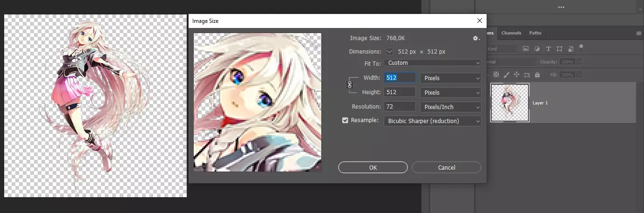644x213 pixels.
Task: Open the Layers panel options menu
Action: click(x=639, y=33)
